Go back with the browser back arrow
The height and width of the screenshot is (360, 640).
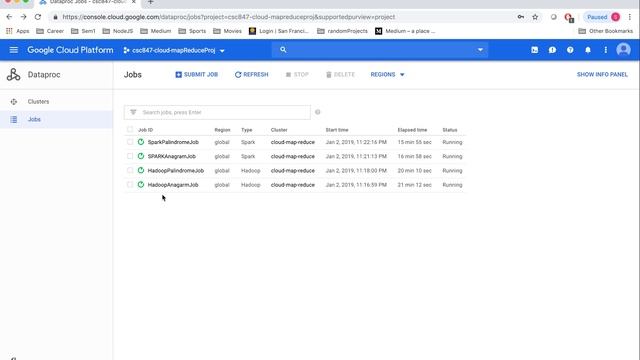click(9, 17)
